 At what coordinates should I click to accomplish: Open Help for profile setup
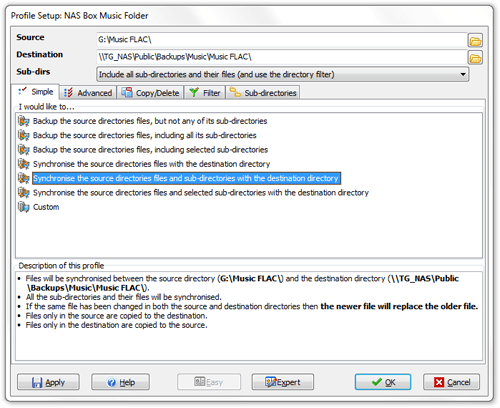[x=120, y=382]
